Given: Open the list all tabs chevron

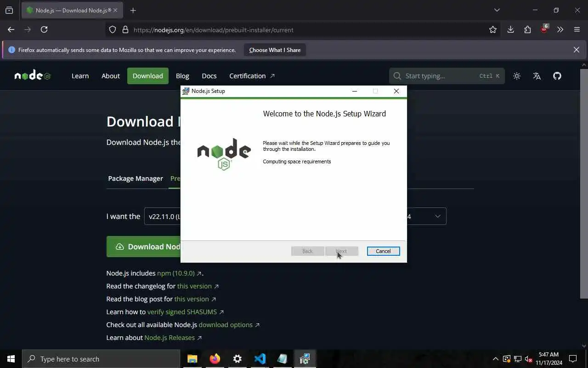Looking at the screenshot, I should [x=497, y=10].
